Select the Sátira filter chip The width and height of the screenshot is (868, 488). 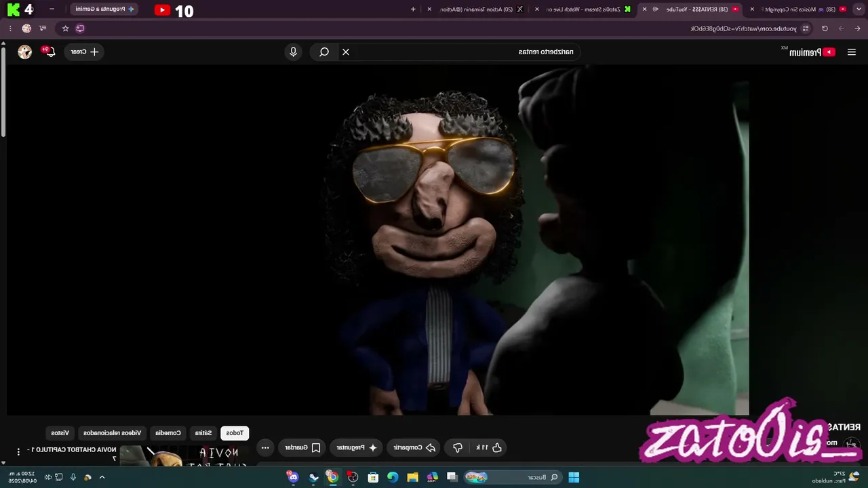tap(203, 433)
